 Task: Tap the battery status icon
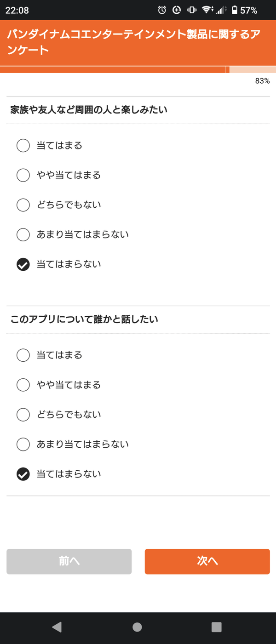pos(235,10)
